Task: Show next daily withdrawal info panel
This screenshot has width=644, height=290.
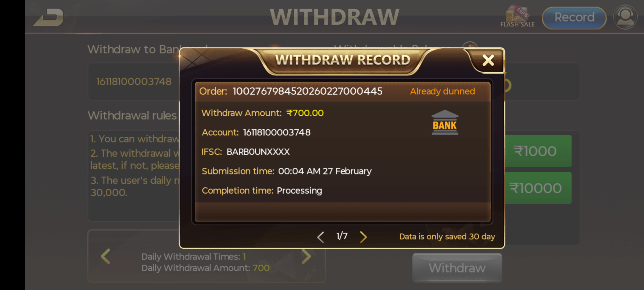Action: click(x=306, y=257)
